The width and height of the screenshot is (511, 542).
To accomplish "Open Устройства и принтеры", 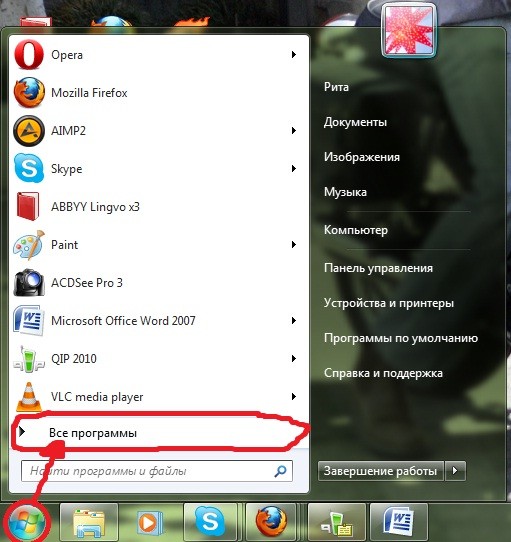I will (x=389, y=303).
